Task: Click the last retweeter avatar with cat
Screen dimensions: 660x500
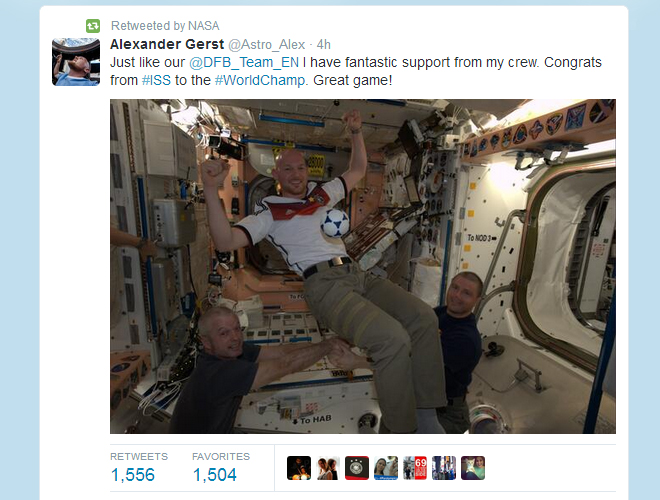Action: [473, 468]
